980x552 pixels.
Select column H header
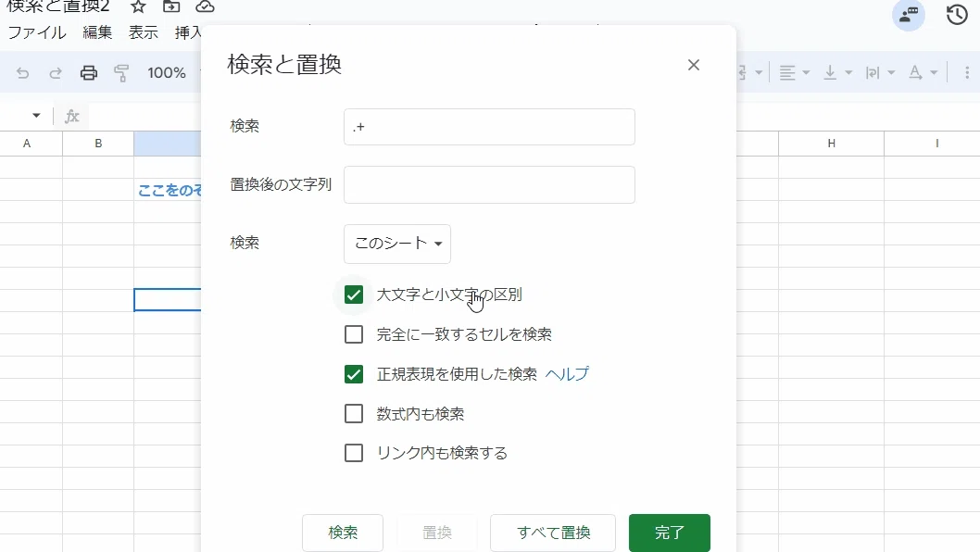[x=831, y=144]
